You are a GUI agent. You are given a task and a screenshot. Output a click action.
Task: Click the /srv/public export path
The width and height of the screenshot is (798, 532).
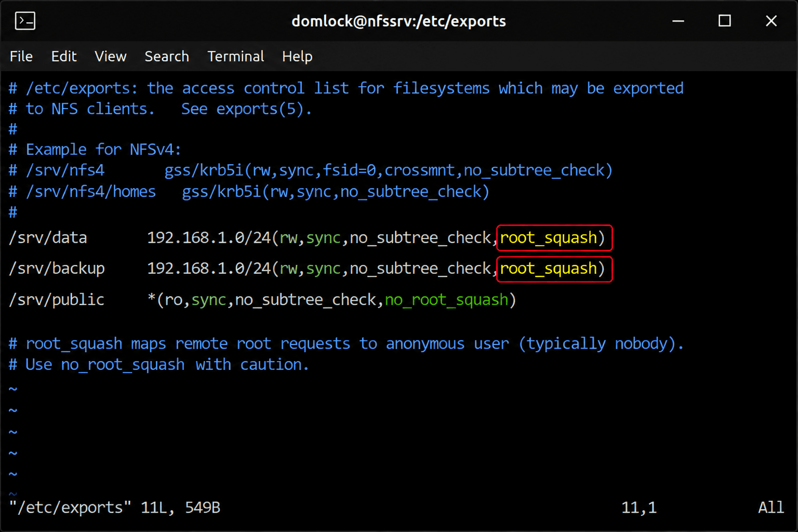pyautogui.click(x=57, y=300)
